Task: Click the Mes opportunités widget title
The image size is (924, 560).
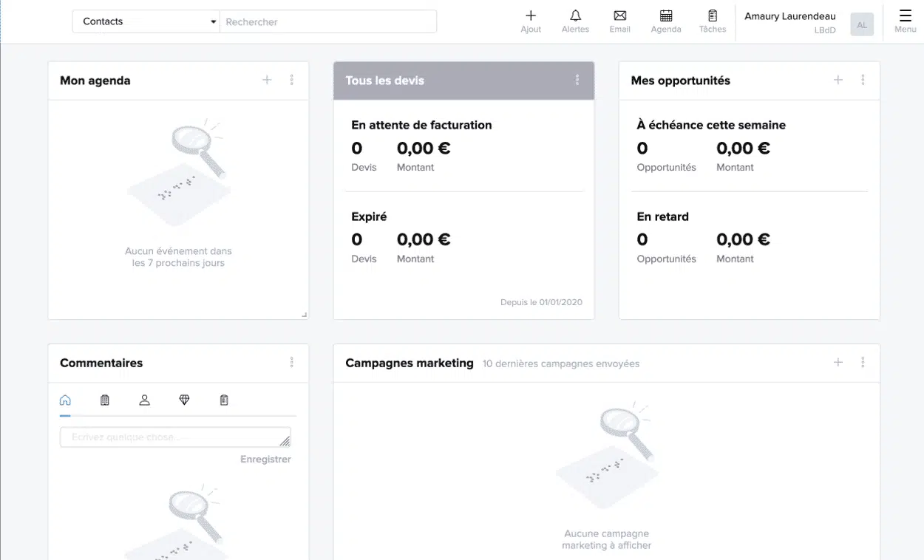Action: click(x=680, y=81)
